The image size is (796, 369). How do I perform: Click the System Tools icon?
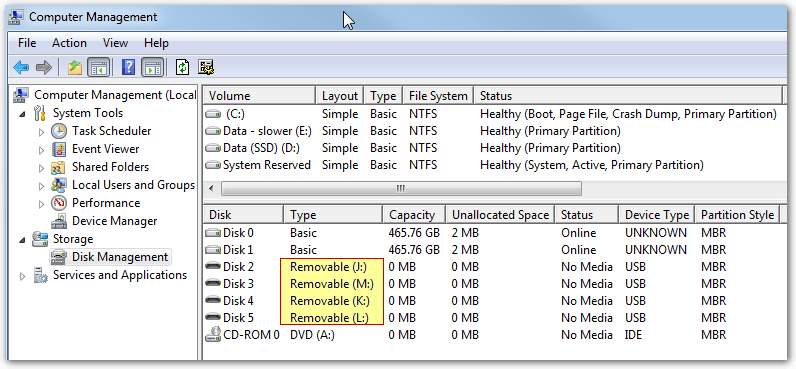point(40,113)
